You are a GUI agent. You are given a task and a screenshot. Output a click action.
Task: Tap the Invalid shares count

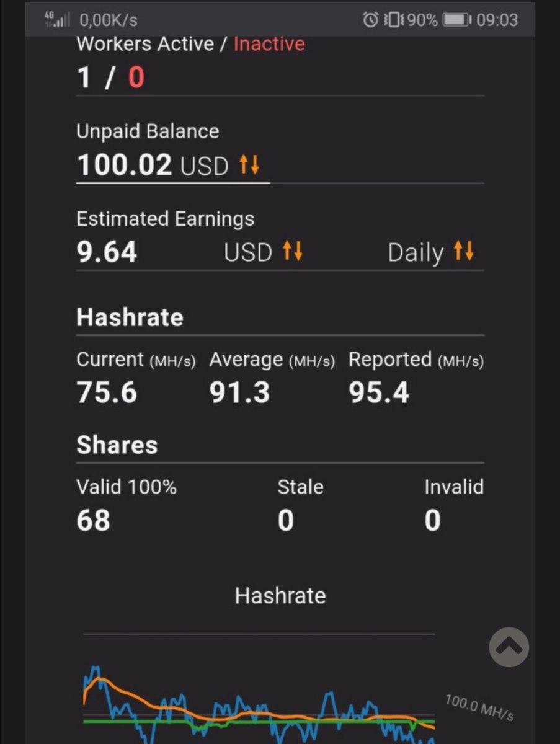(x=433, y=520)
